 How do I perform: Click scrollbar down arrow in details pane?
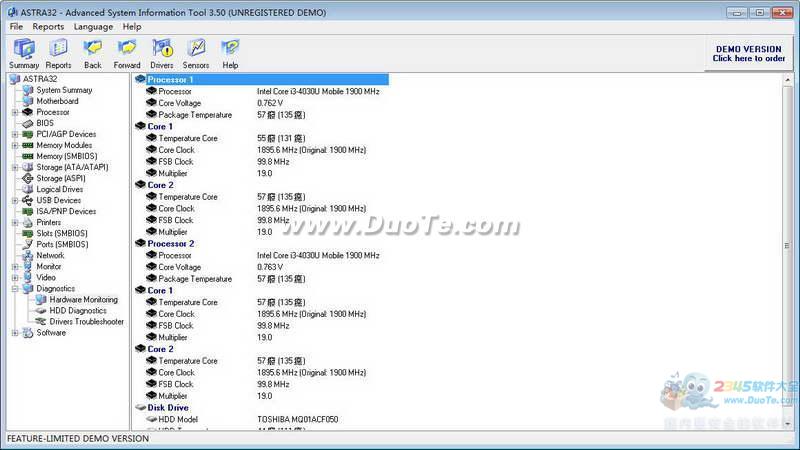point(787,423)
